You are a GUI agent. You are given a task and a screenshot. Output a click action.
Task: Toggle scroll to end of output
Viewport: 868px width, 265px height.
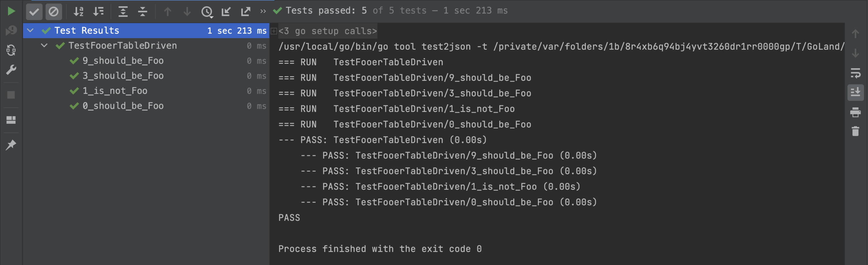(855, 92)
